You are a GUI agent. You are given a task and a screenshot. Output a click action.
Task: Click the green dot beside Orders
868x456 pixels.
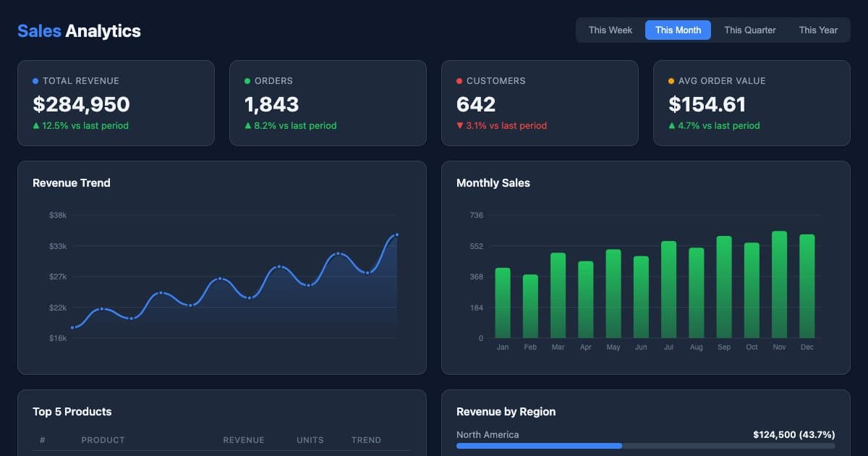point(247,81)
